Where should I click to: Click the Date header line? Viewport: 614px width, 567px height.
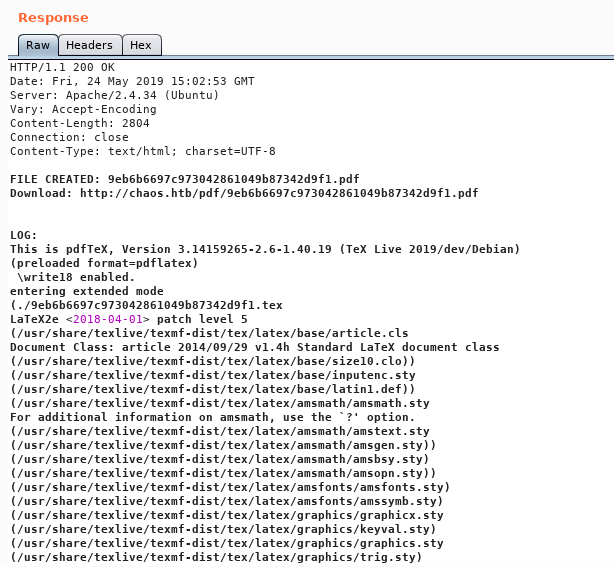tap(132, 81)
